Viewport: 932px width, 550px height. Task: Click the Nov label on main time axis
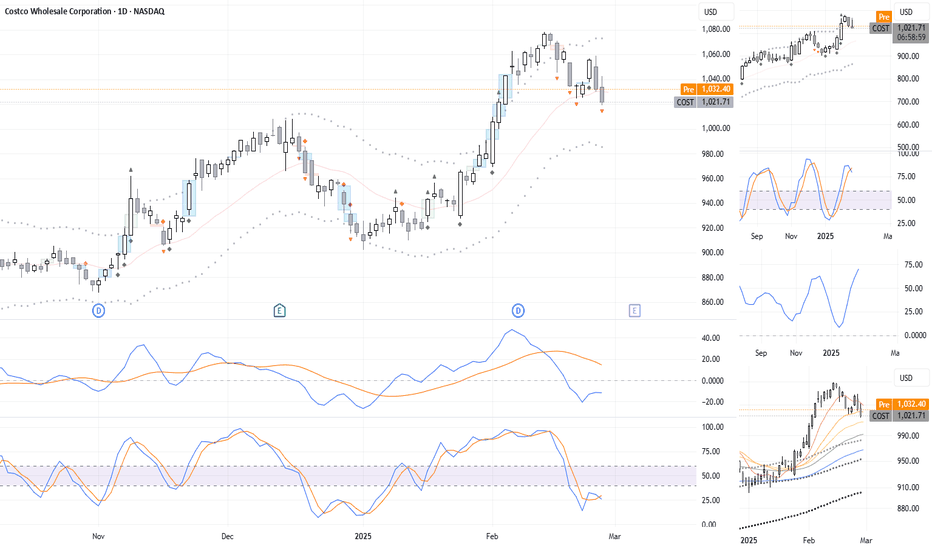pos(99,536)
